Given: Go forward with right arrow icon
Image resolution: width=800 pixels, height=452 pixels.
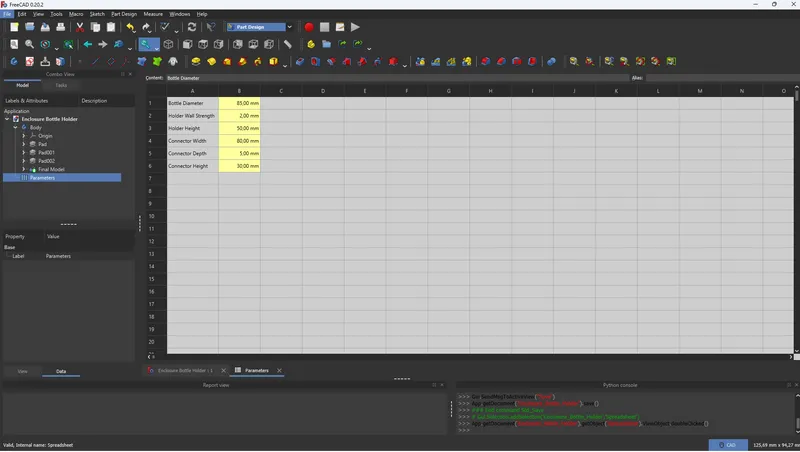Looking at the screenshot, I should [103, 44].
